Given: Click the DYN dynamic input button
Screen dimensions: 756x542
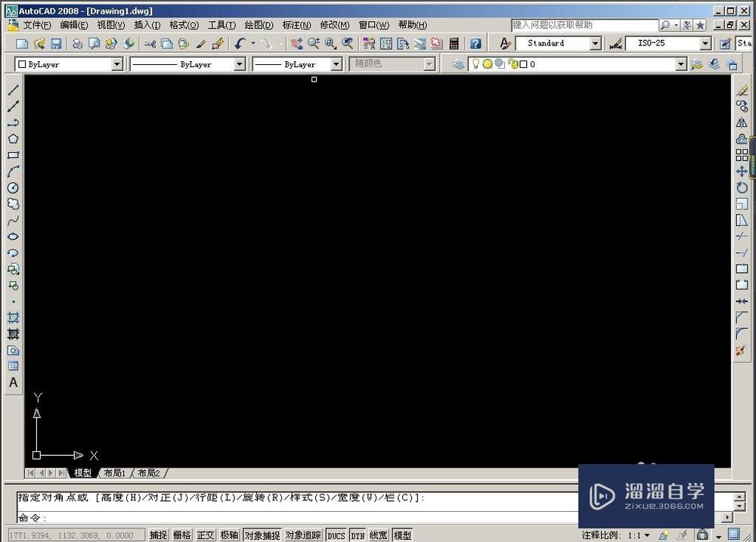Looking at the screenshot, I should pyautogui.click(x=357, y=534).
